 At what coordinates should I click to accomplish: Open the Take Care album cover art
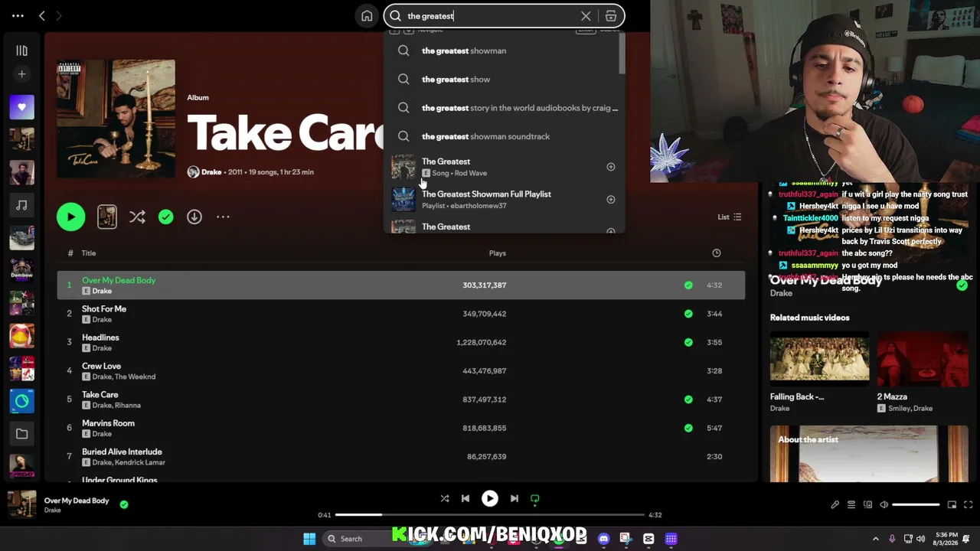116,119
